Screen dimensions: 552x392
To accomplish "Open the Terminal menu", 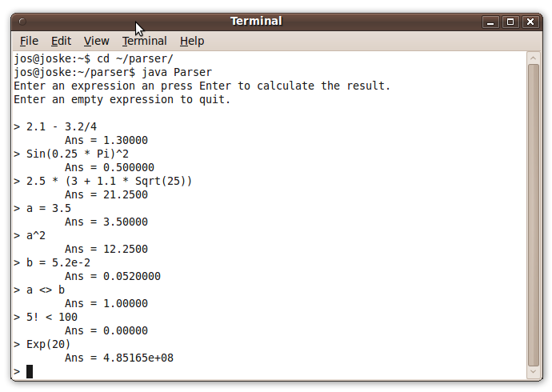I will tap(144, 41).
